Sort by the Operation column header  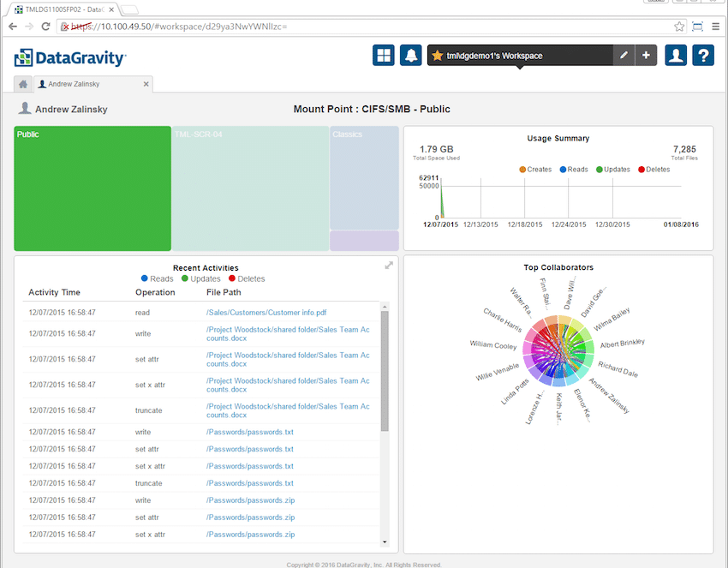[155, 293]
